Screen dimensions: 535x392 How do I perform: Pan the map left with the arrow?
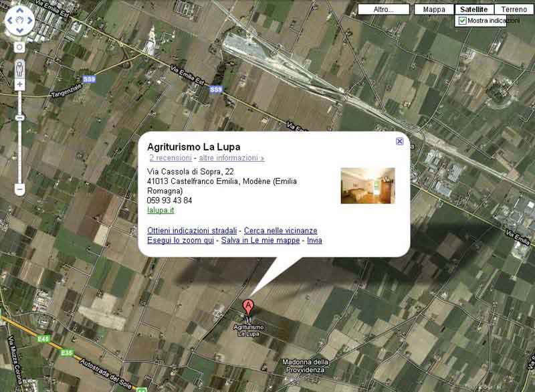[x=10, y=21]
